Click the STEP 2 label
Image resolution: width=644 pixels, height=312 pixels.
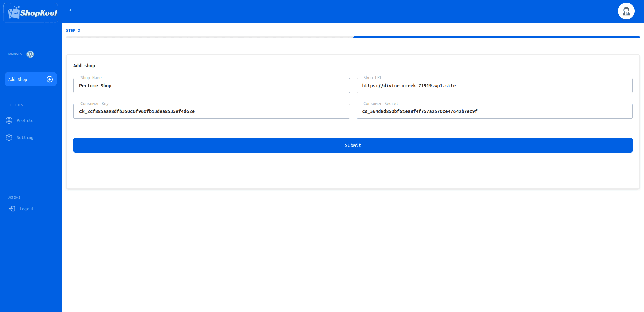(73, 31)
